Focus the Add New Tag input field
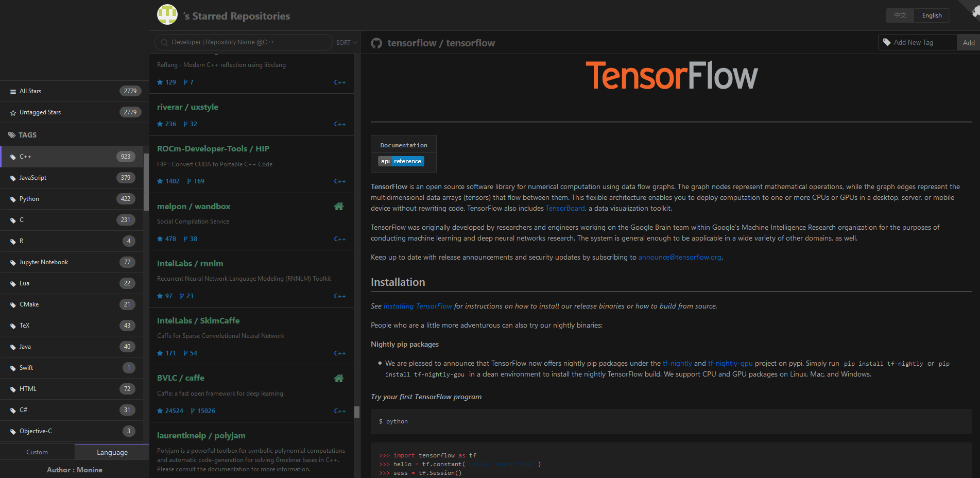This screenshot has width=980, height=478. 917,42
